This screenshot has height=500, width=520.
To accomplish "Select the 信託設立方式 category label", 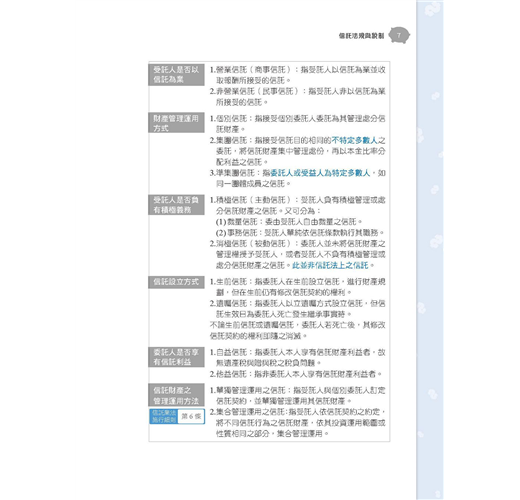I will [x=176, y=282].
